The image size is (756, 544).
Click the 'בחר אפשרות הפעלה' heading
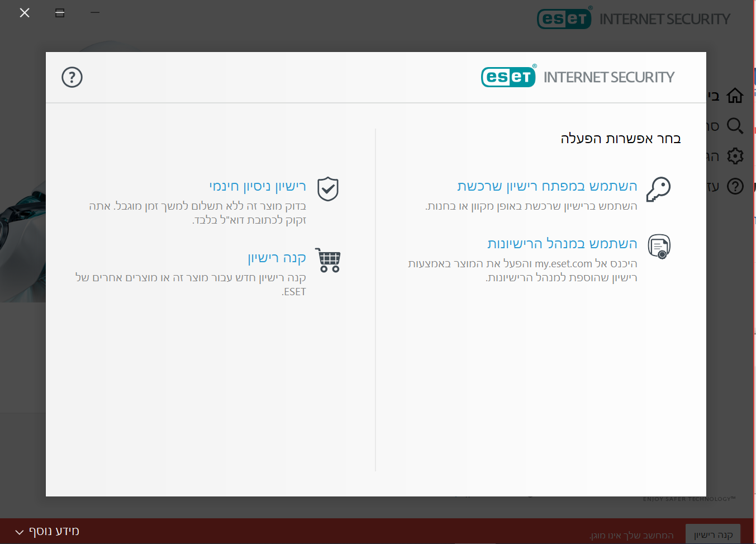(621, 139)
